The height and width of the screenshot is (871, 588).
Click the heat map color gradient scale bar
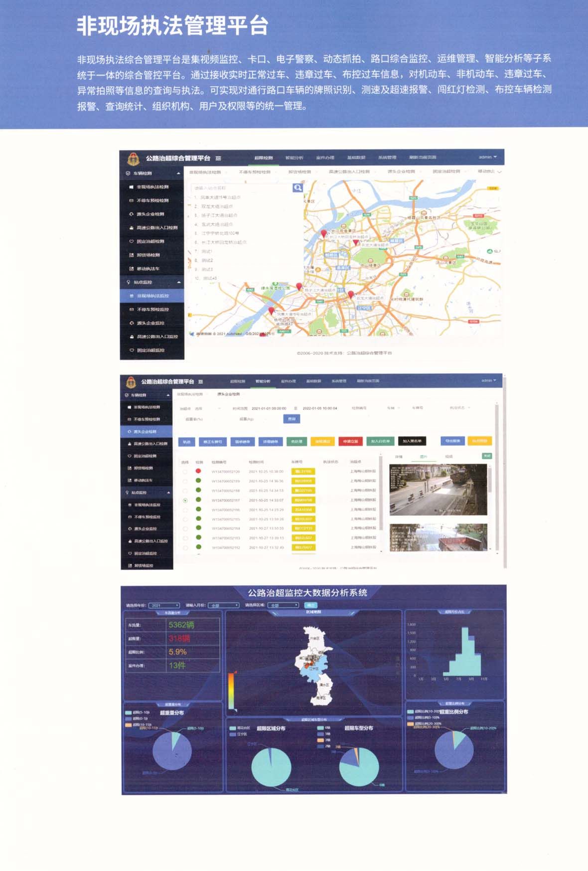tap(231, 690)
